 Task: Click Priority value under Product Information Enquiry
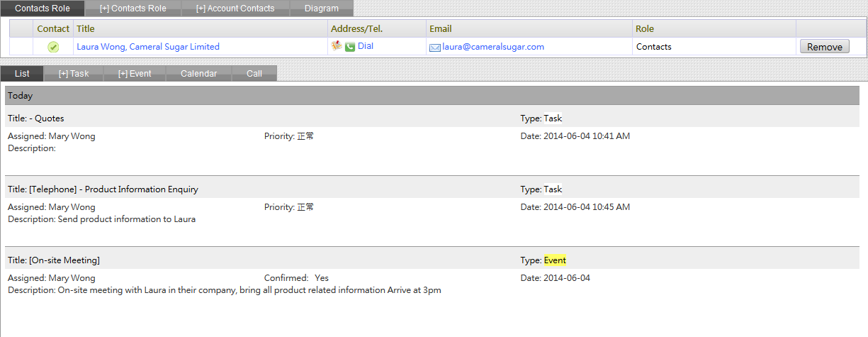pos(305,207)
